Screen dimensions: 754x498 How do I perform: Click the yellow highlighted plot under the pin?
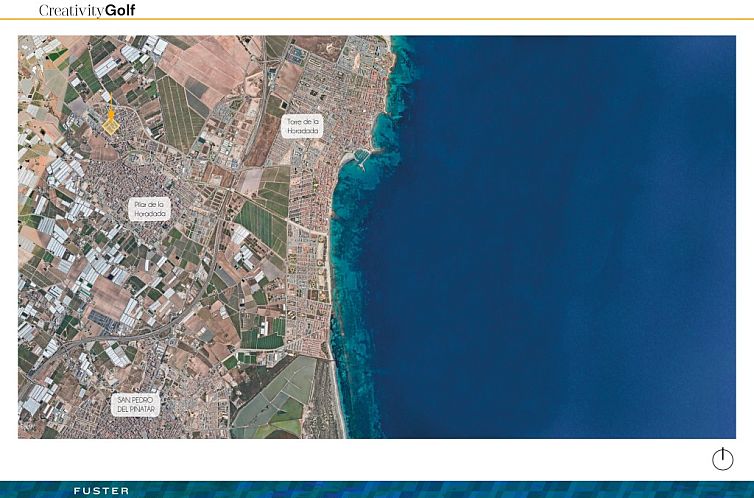click(110, 126)
